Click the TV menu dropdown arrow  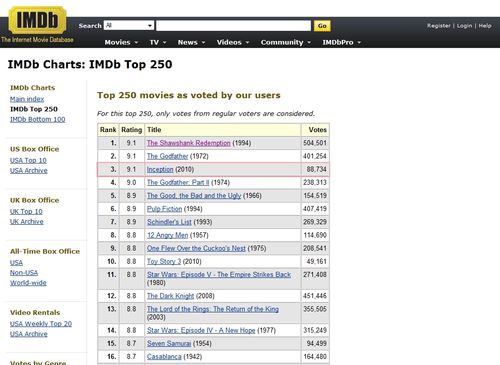tap(165, 43)
